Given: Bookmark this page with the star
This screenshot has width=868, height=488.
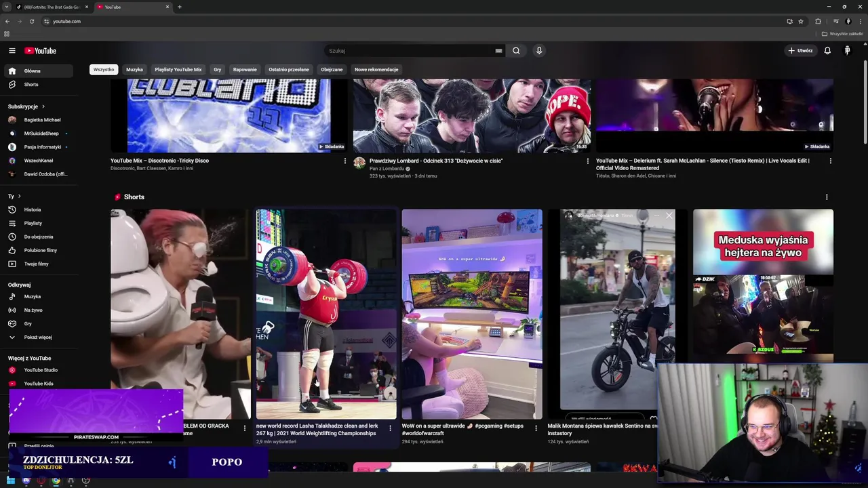Looking at the screenshot, I should [801, 21].
